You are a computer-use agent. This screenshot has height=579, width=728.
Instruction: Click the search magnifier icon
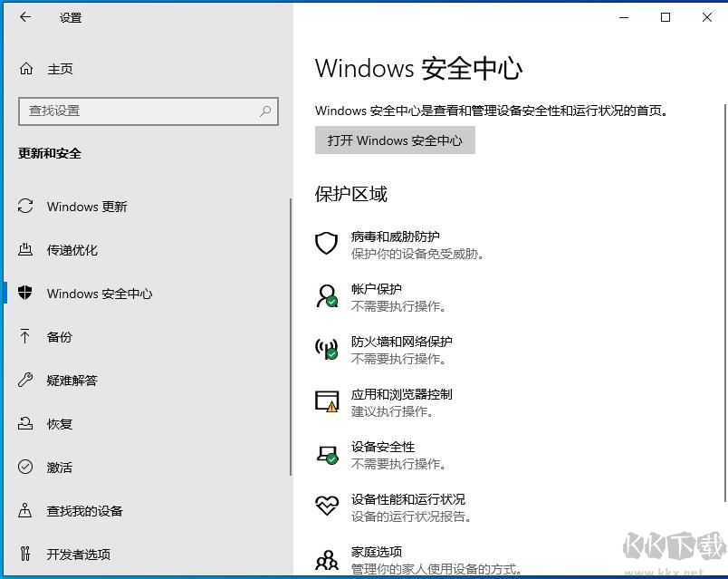pos(265,111)
